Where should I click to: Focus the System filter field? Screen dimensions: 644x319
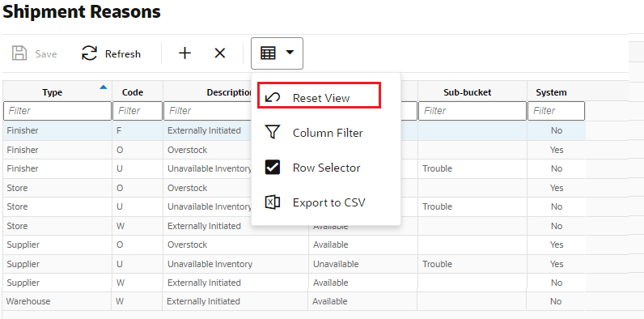pos(556,111)
